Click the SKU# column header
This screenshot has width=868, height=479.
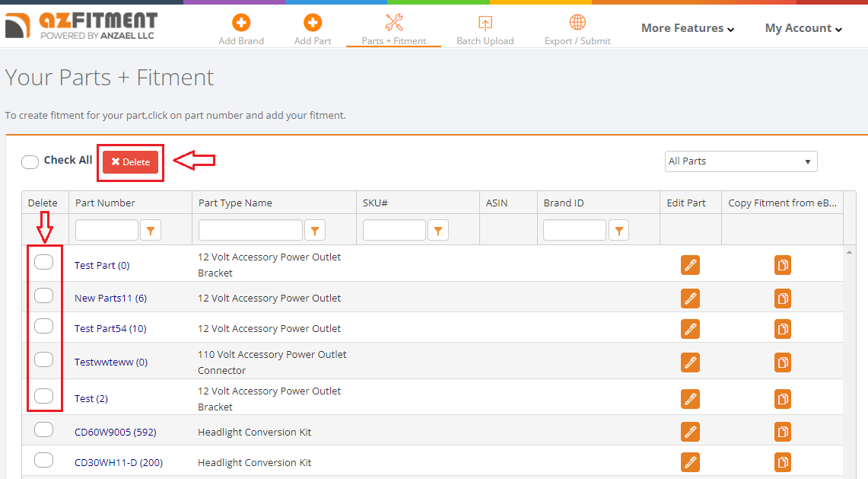(x=418, y=203)
